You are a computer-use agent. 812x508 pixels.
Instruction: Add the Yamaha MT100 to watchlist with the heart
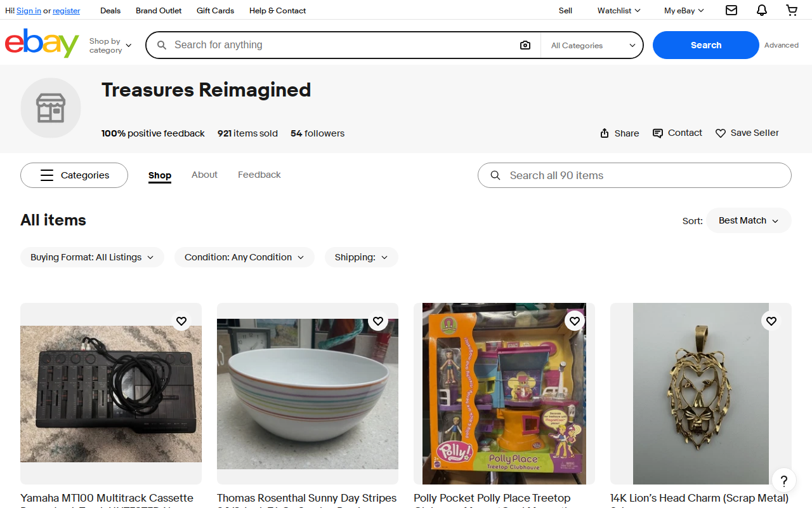[x=181, y=321]
